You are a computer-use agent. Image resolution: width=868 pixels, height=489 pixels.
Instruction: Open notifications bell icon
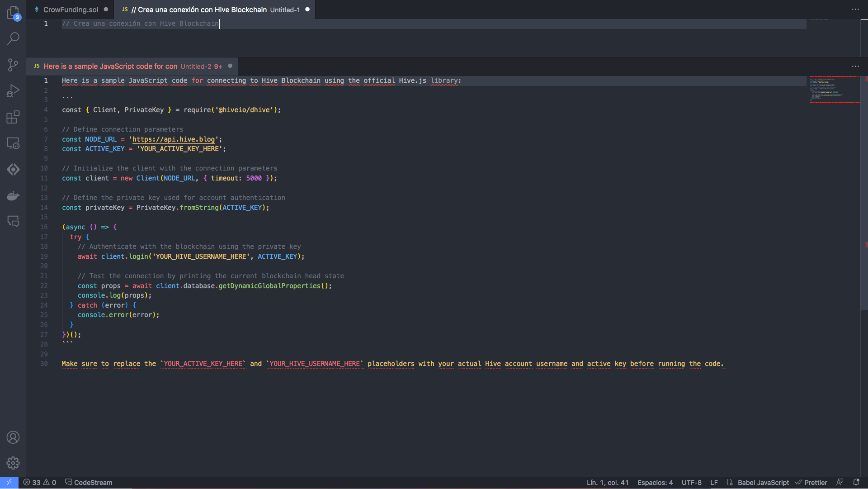click(x=856, y=482)
